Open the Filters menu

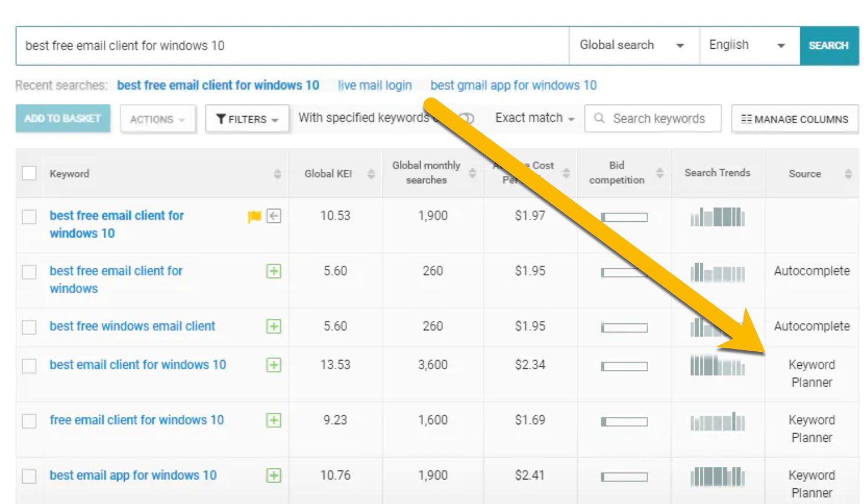click(x=246, y=118)
